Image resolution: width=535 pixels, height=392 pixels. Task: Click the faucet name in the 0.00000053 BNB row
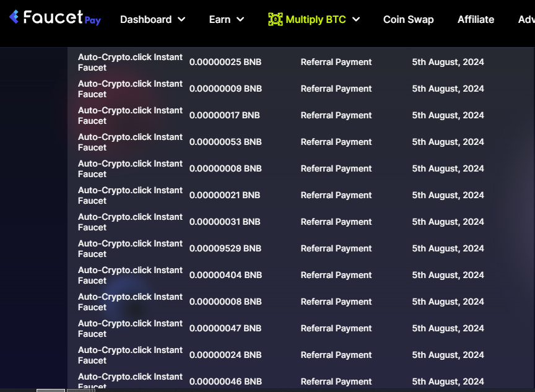pyautogui.click(x=130, y=142)
